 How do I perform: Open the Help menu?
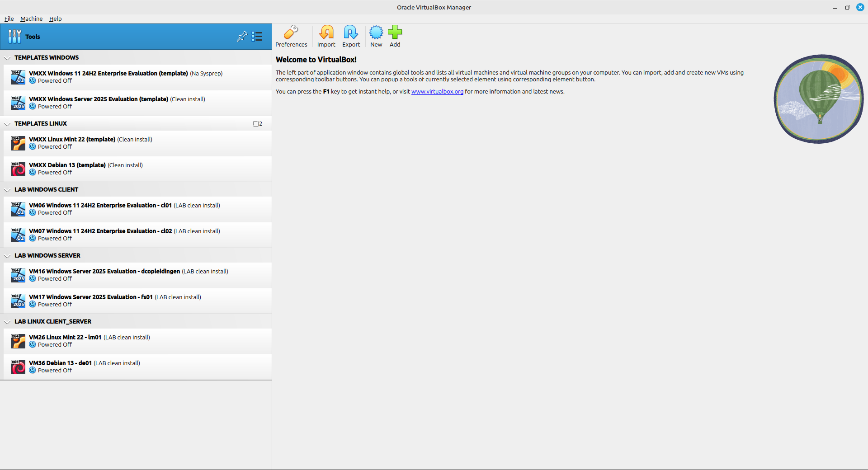(55, 19)
